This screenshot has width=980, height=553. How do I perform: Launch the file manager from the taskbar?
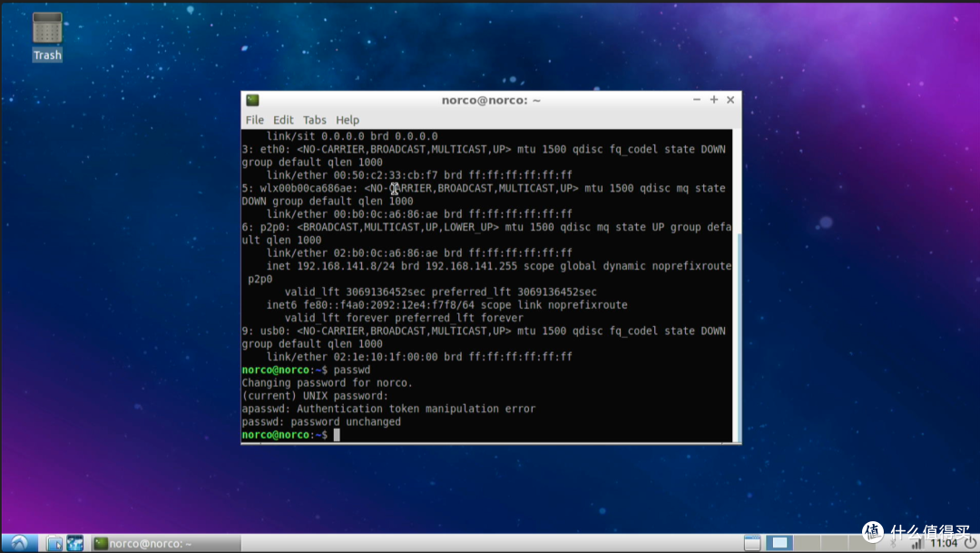tap(54, 543)
